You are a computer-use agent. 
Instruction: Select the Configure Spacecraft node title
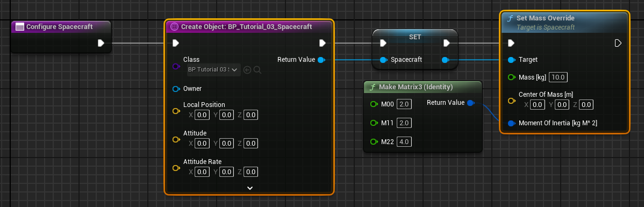[60, 27]
